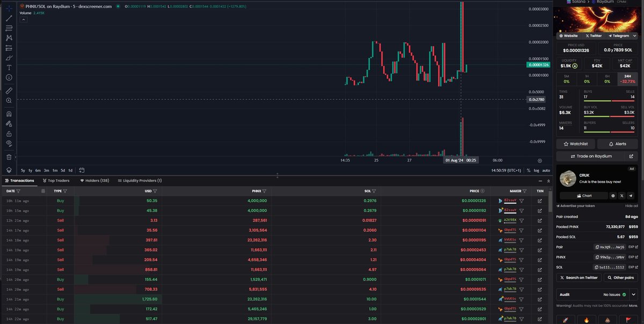
Task: Open CRUK ad Telegram icon
Action: [630, 196]
